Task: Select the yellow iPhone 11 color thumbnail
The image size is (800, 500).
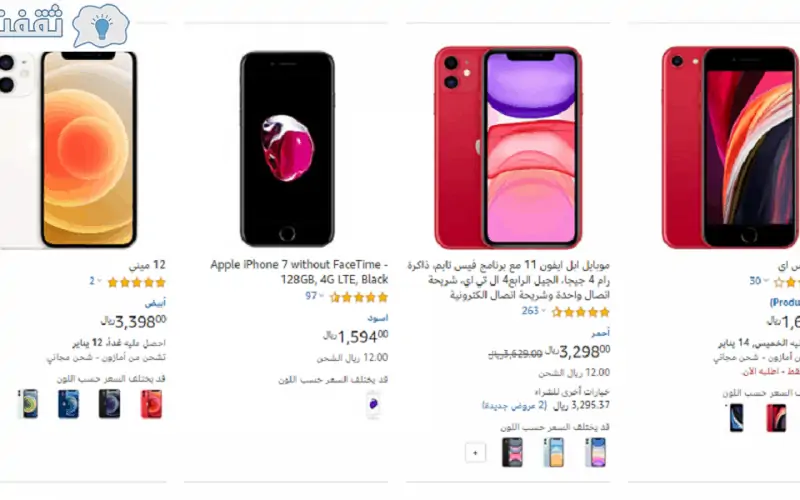Action: coord(554,452)
